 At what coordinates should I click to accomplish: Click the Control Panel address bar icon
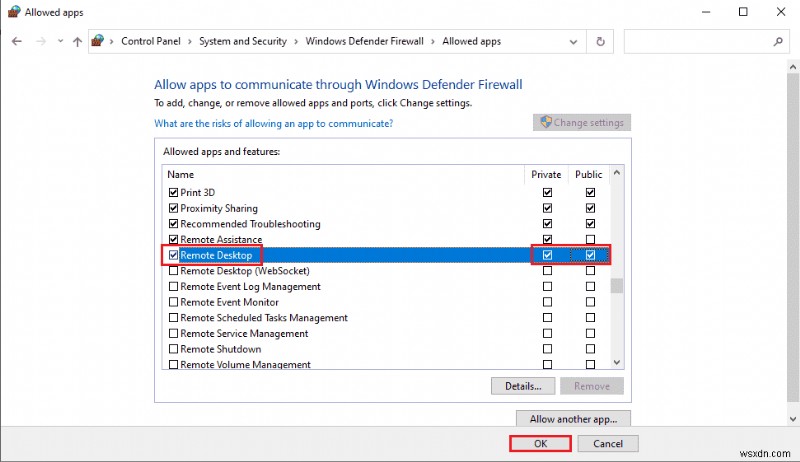click(x=98, y=42)
